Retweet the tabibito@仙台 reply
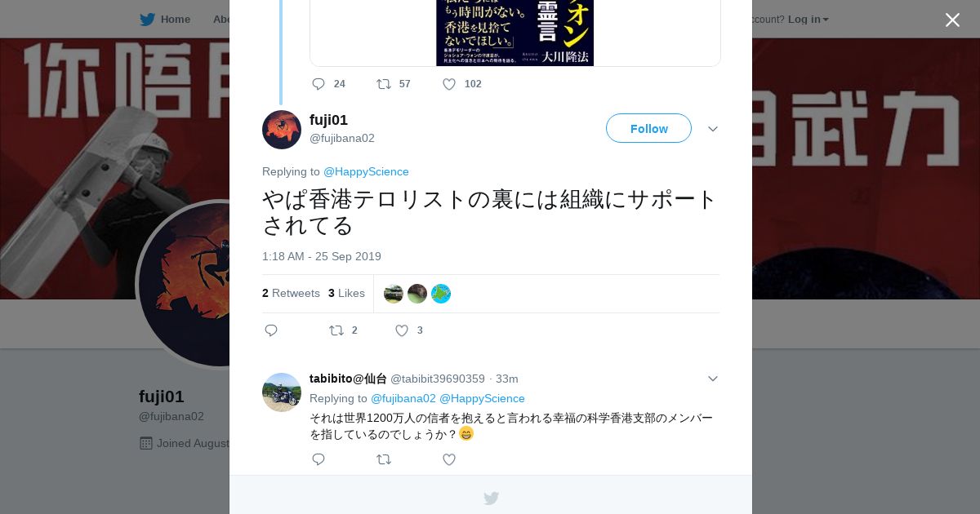This screenshot has width=980, height=514. pos(384,459)
